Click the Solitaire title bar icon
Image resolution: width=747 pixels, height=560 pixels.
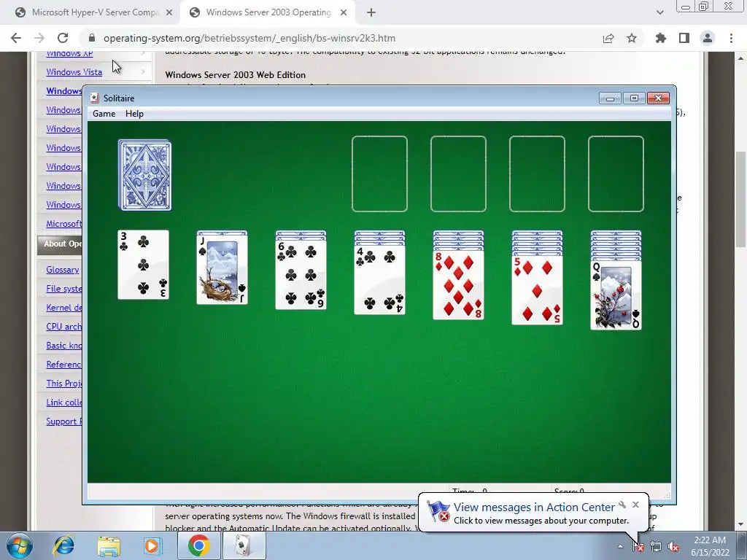(95, 98)
